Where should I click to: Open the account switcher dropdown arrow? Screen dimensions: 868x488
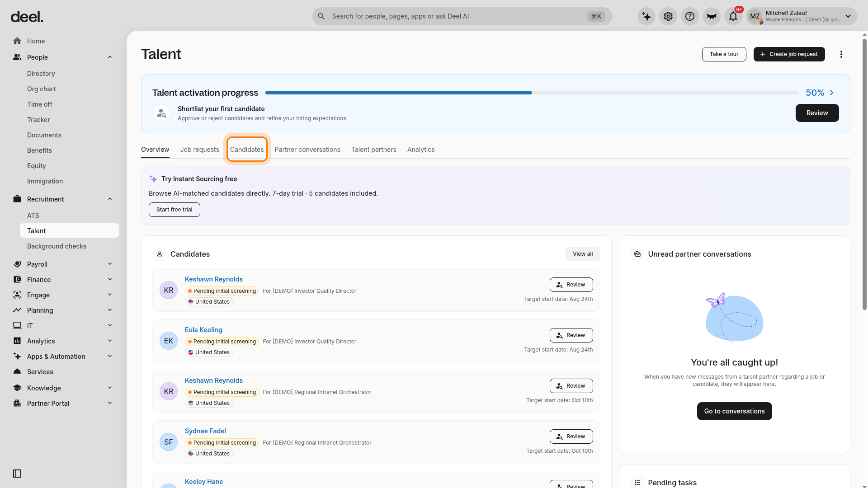(x=848, y=17)
